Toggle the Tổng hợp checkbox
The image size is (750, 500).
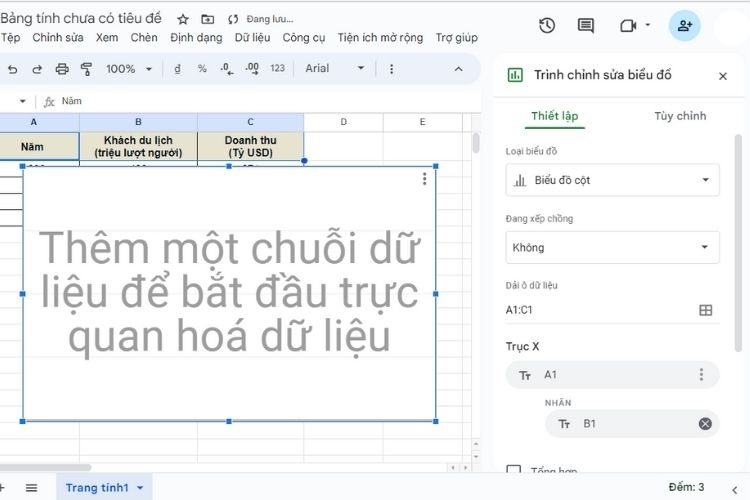coord(514,469)
